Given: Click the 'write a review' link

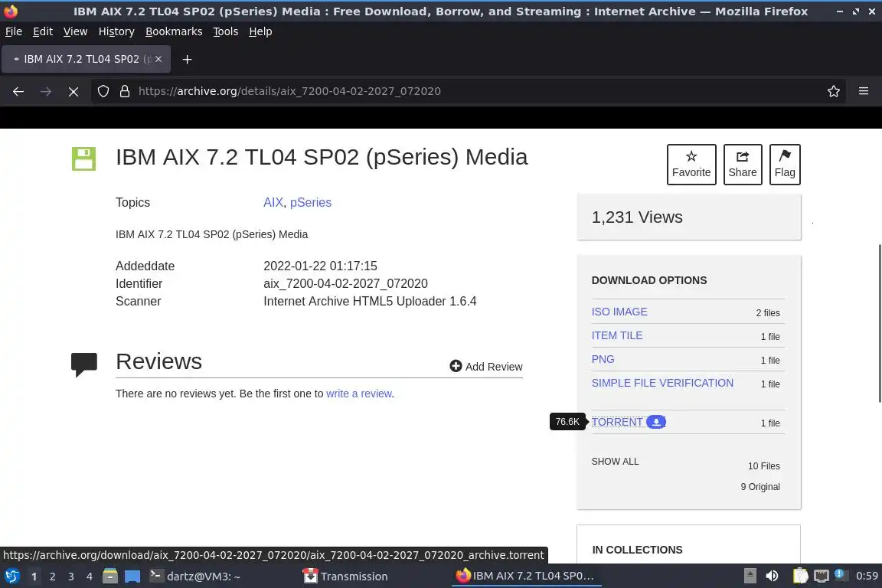Looking at the screenshot, I should (359, 394).
